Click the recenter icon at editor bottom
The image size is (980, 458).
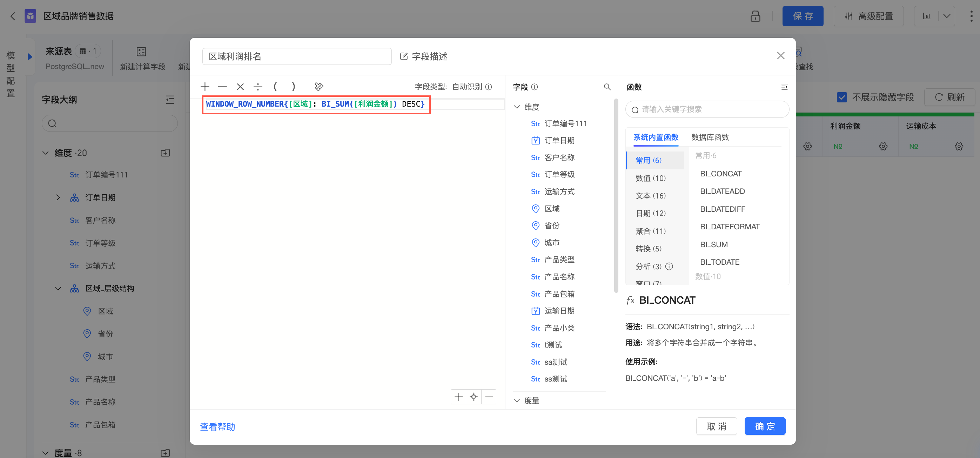474,397
